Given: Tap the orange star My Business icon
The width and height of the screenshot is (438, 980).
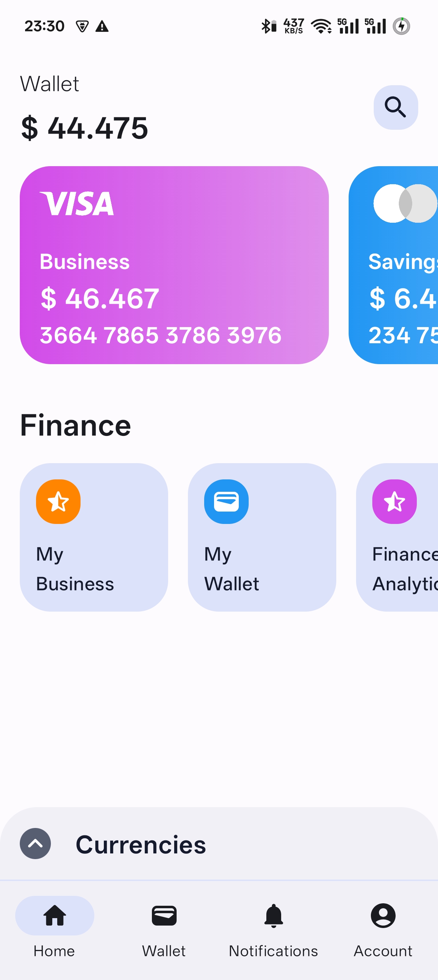Looking at the screenshot, I should pyautogui.click(x=58, y=501).
